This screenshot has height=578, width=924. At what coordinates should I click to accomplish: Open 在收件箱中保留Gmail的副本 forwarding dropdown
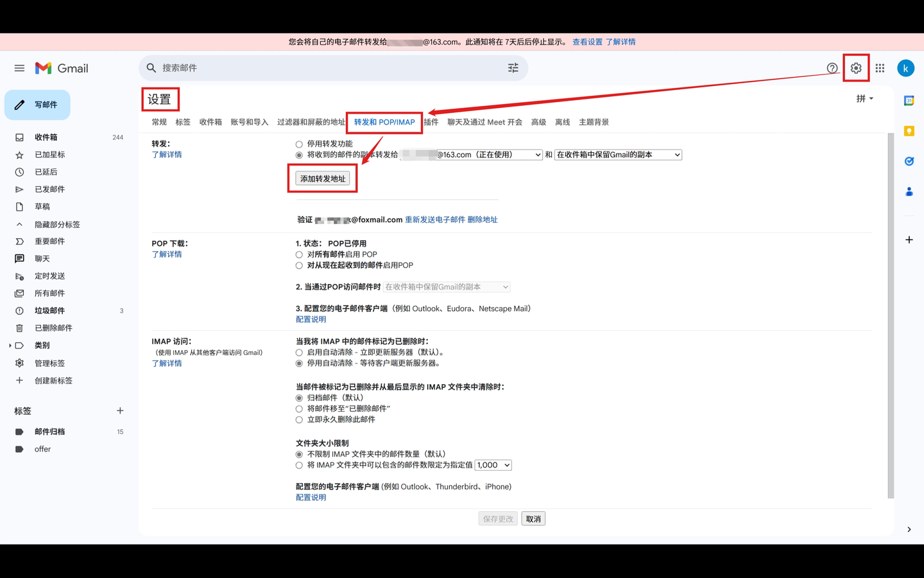click(618, 155)
